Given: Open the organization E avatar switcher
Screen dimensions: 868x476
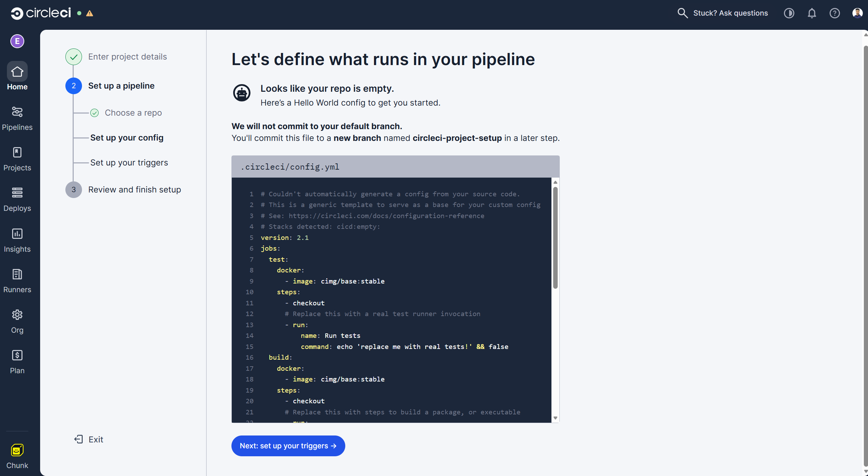Looking at the screenshot, I should click(17, 41).
